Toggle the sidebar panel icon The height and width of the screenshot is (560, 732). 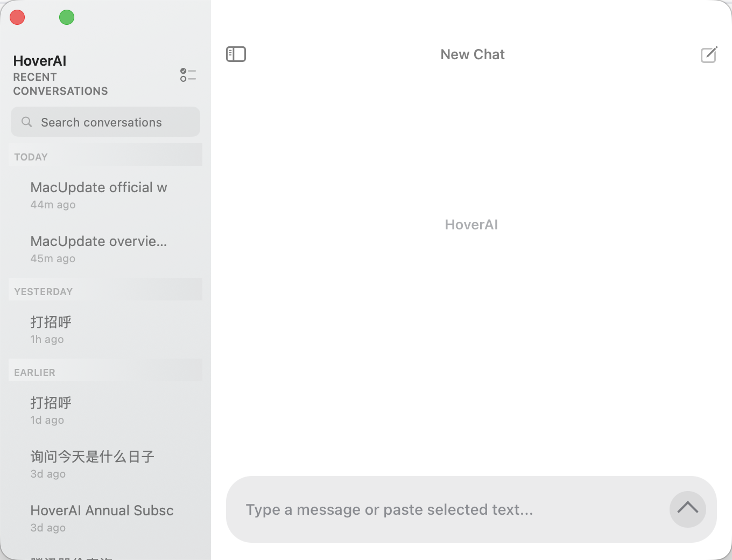point(236,54)
